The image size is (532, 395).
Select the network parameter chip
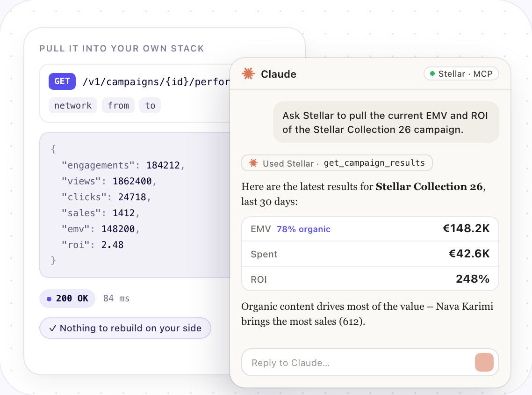pos(73,106)
